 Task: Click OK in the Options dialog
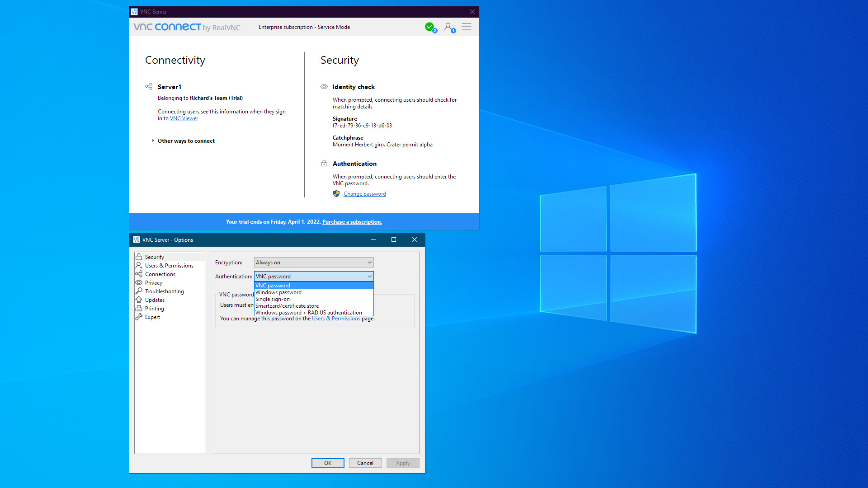click(x=328, y=463)
